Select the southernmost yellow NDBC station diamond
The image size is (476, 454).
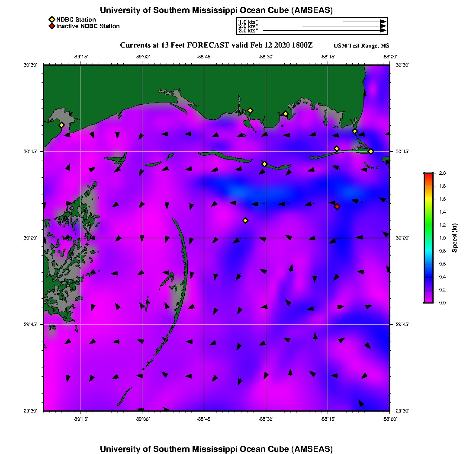(x=245, y=221)
